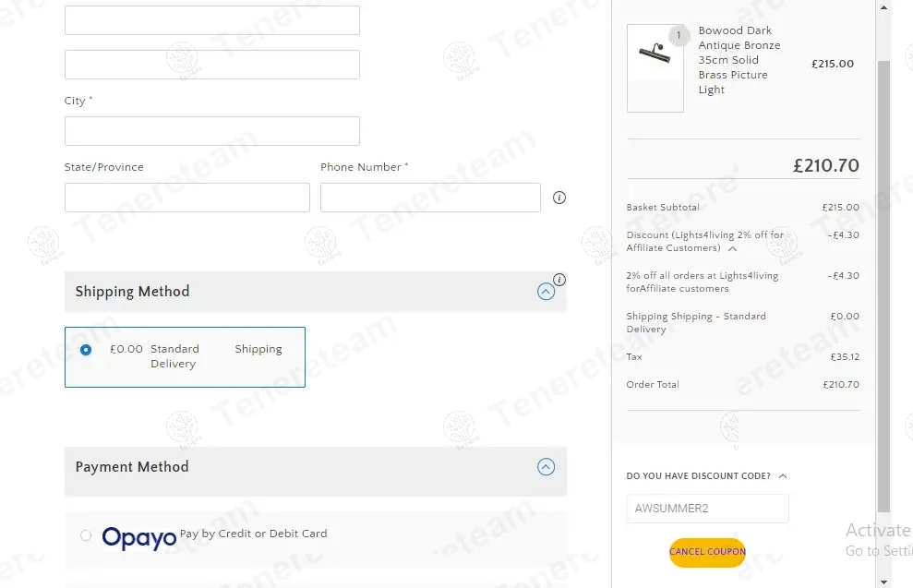
Task: Open the Bowood picture light thumbnail
Action: point(655,68)
